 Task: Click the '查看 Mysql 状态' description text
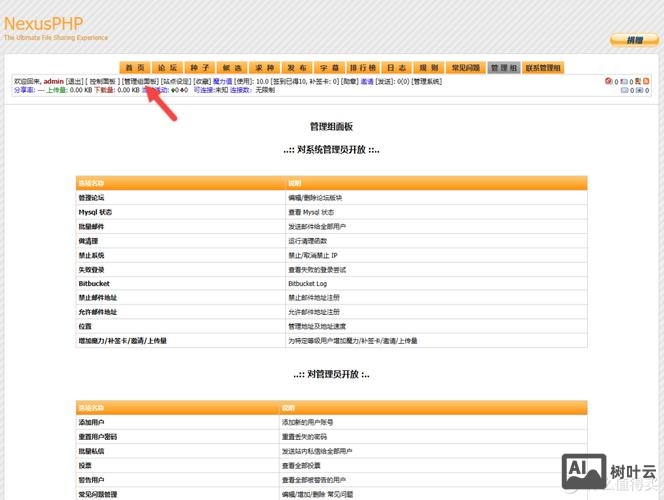[311, 212]
